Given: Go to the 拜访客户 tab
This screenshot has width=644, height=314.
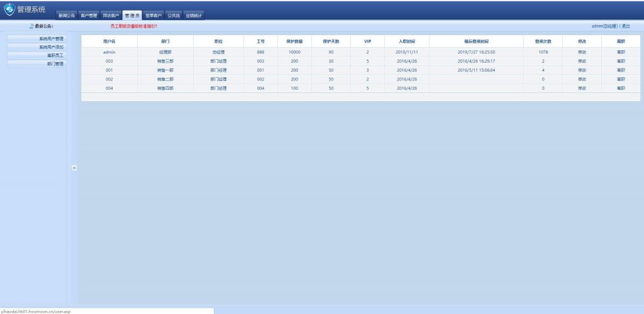Looking at the screenshot, I should point(111,15).
